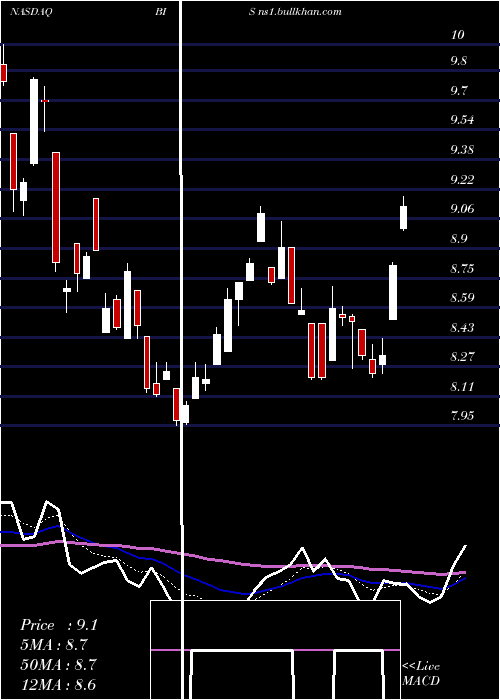Click the Price : 9.1 readout
Image resolution: width=500 pixels, height=700 pixels.
[x=58, y=625]
